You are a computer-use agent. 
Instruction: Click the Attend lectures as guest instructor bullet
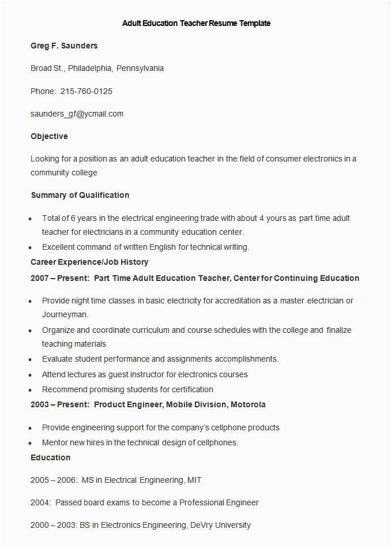[x=145, y=374]
